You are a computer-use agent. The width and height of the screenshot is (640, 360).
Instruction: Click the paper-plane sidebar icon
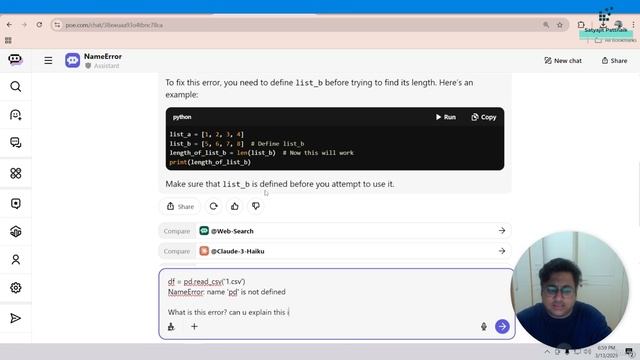coord(16,318)
